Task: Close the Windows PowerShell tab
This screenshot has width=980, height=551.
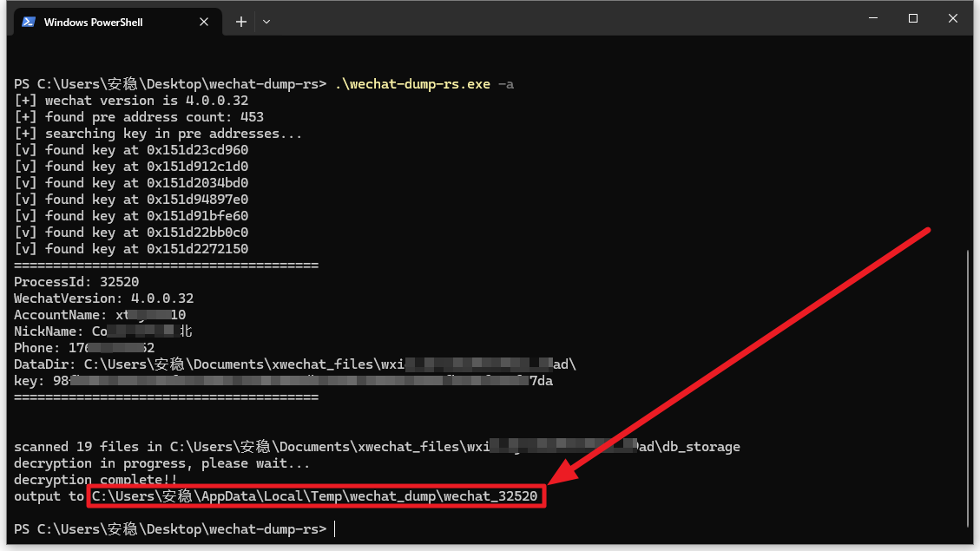Action: (204, 22)
